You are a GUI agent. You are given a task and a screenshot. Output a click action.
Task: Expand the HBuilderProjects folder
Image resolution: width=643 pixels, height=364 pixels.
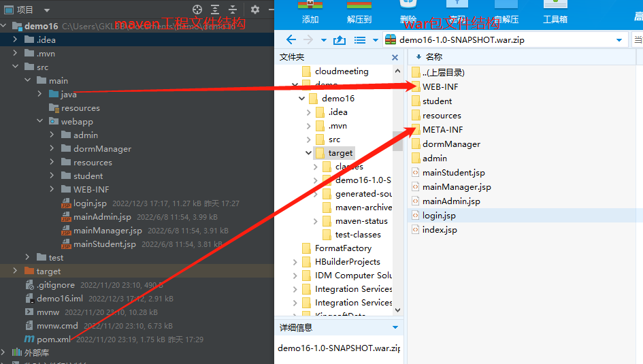point(295,261)
